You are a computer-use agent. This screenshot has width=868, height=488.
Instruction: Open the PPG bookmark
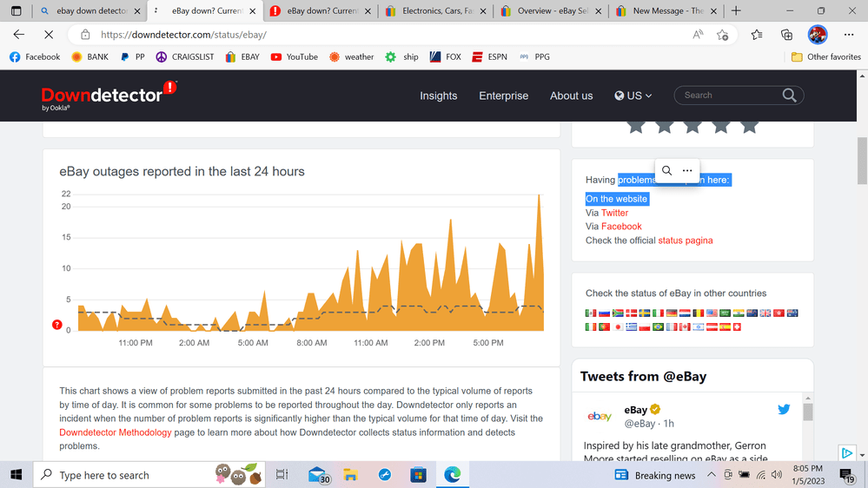534,57
